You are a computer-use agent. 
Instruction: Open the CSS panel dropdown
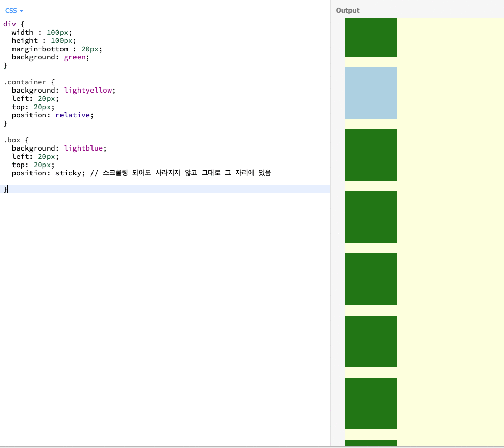(x=14, y=11)
